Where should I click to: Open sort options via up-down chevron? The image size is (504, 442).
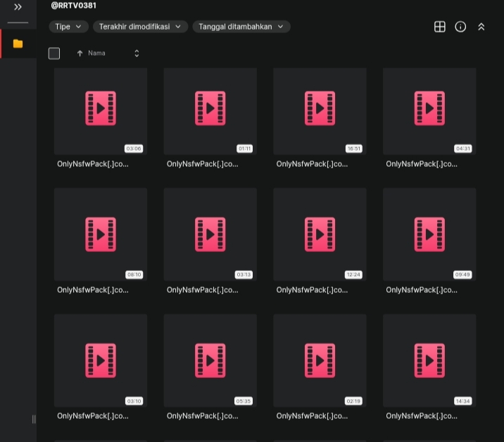point(137,53)
